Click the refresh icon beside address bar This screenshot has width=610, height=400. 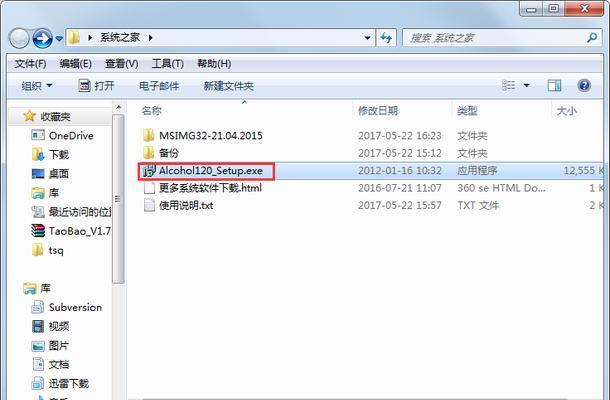pos(386,38)
